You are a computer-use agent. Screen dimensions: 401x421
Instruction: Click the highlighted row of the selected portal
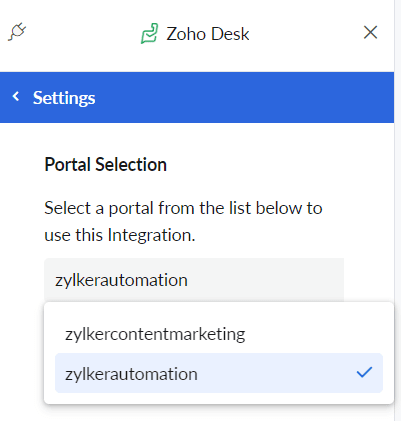219,373
